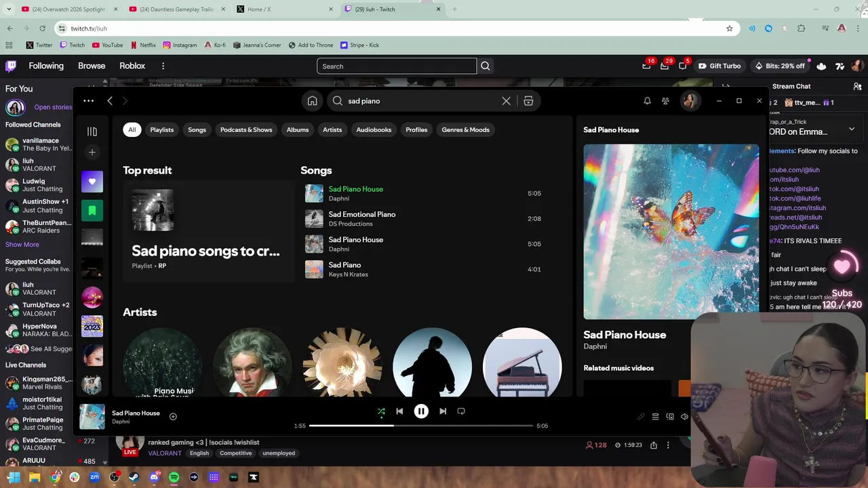The image size is (868, 488).
Task: Filter results by Albums
Action: click(x=298, y=130)
